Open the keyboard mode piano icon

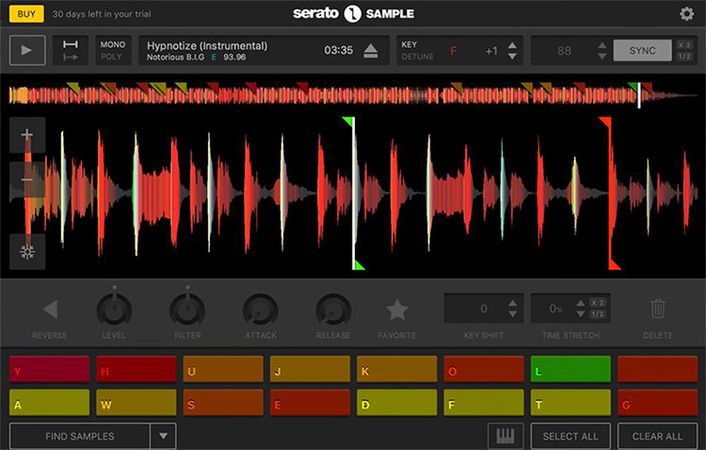[506, 436]
